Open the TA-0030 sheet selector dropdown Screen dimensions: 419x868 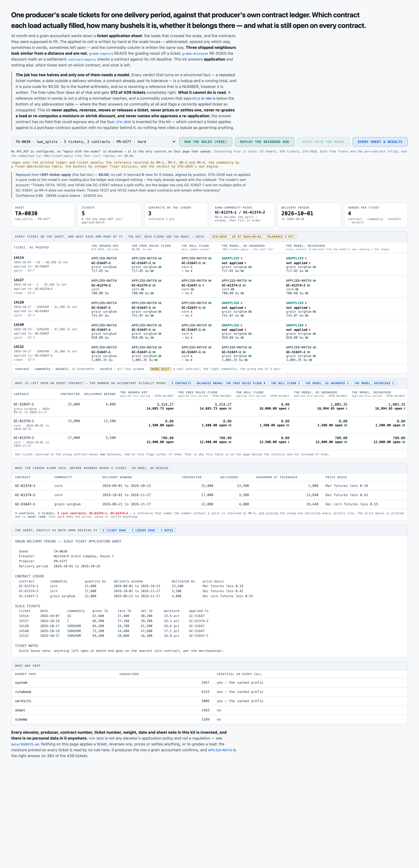coord(94,142)
